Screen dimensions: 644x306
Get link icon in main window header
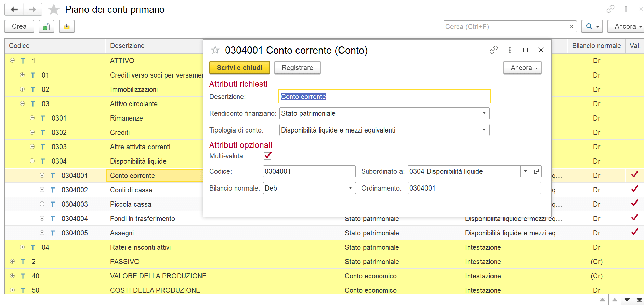pos(610,9)
